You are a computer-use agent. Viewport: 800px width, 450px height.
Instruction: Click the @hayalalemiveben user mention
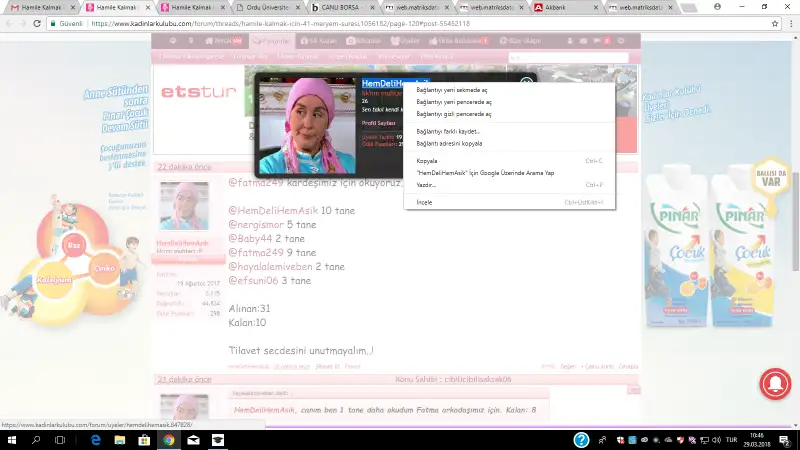click(271, 267)
